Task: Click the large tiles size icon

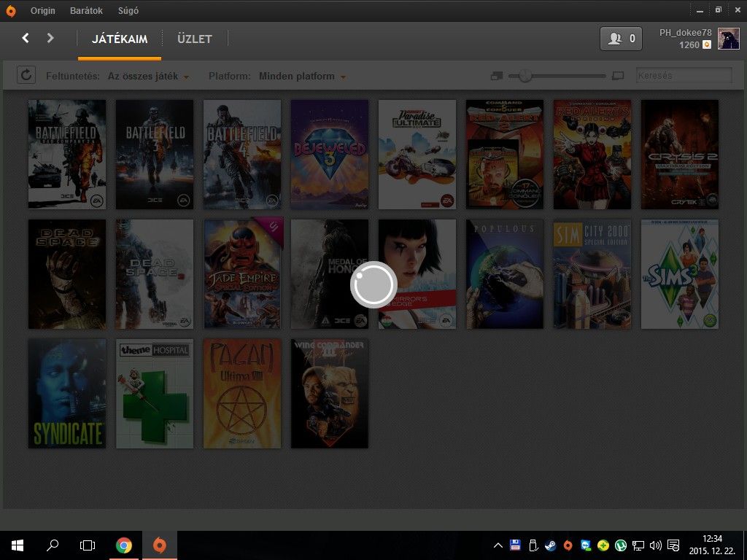Action: point(618,76)
